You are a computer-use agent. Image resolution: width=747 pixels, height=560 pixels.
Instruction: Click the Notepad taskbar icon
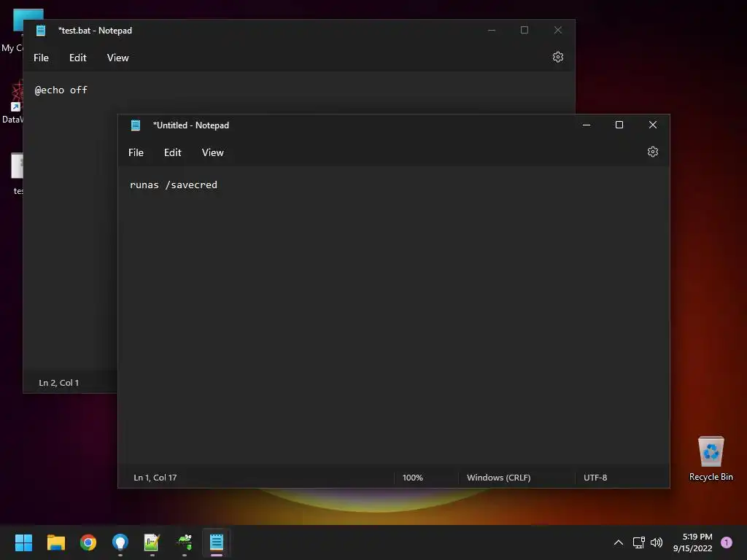coord(216,542)
